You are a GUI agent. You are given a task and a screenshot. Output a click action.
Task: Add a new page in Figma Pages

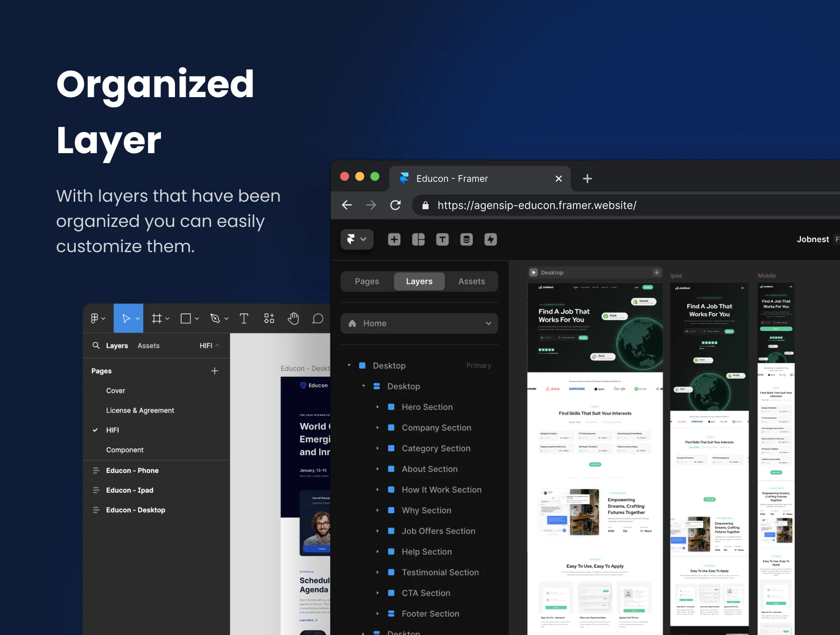[x=215, y=371]
